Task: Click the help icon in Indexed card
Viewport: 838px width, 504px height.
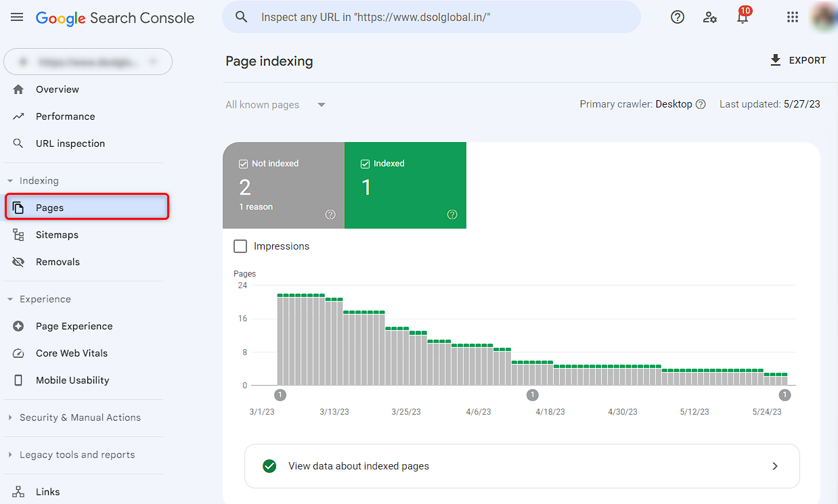Action: (x=452, y=214)
